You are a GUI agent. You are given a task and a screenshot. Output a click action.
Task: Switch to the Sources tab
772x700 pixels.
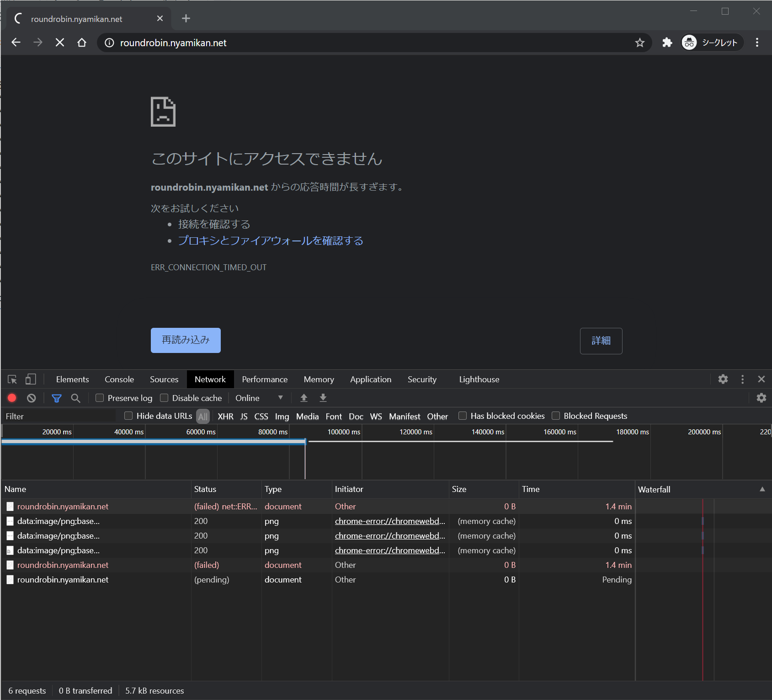click(164, 379)
